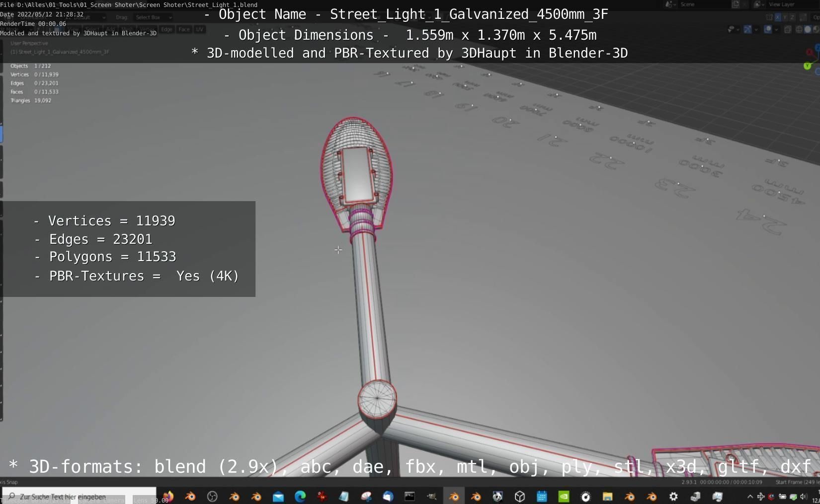This screenshot has height=504, width=820.
Task: Open the gizmo options dropdown arrow
Action: tap(756, 29)
